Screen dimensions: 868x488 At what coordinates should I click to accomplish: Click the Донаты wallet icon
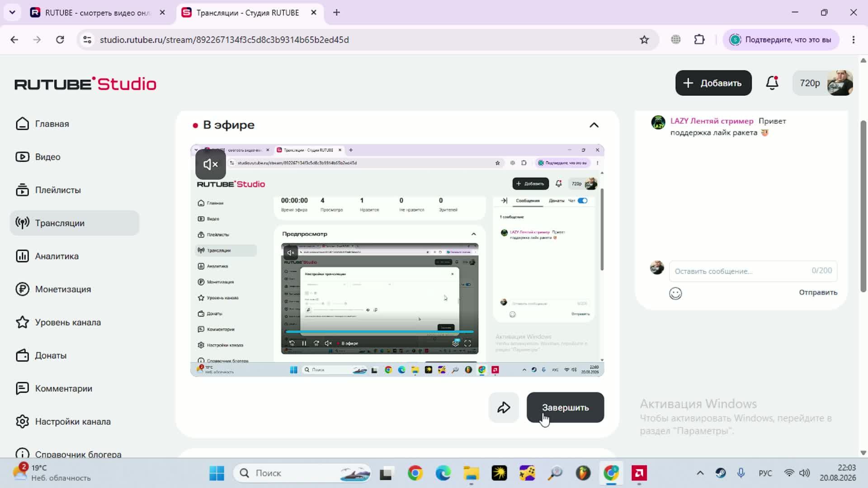(x=22, y=356)
